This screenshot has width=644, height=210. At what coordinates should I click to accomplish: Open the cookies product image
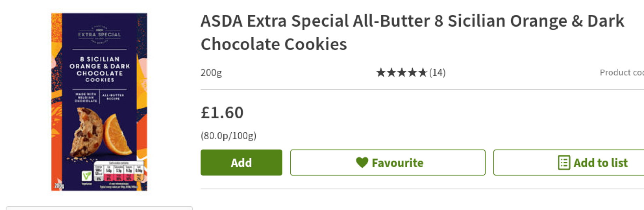[99, 102]
